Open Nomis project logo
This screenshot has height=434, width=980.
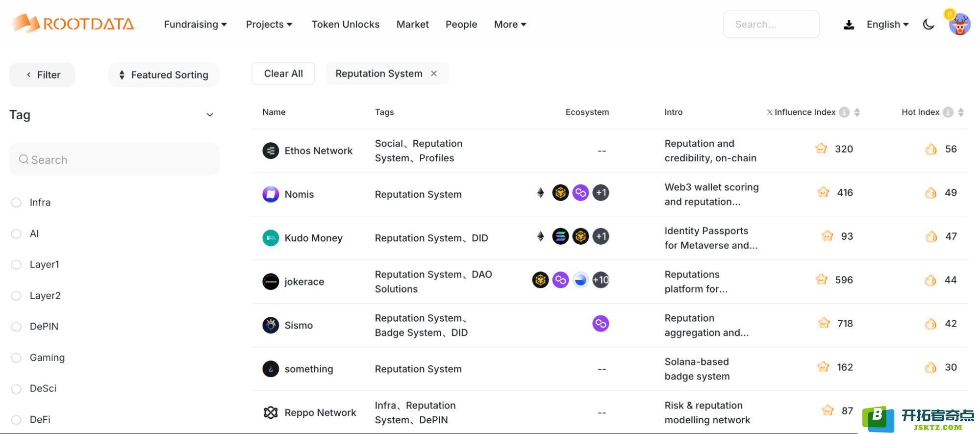(271, 194)
